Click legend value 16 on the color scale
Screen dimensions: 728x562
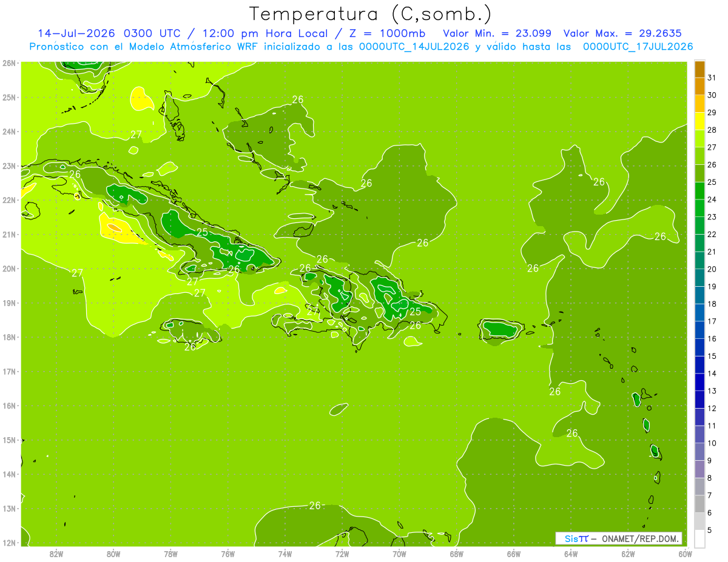(x=712, y=338)
